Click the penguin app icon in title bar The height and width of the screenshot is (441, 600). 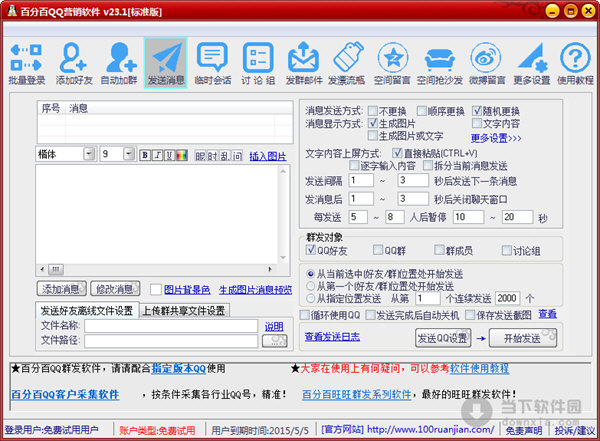(12, 11)
